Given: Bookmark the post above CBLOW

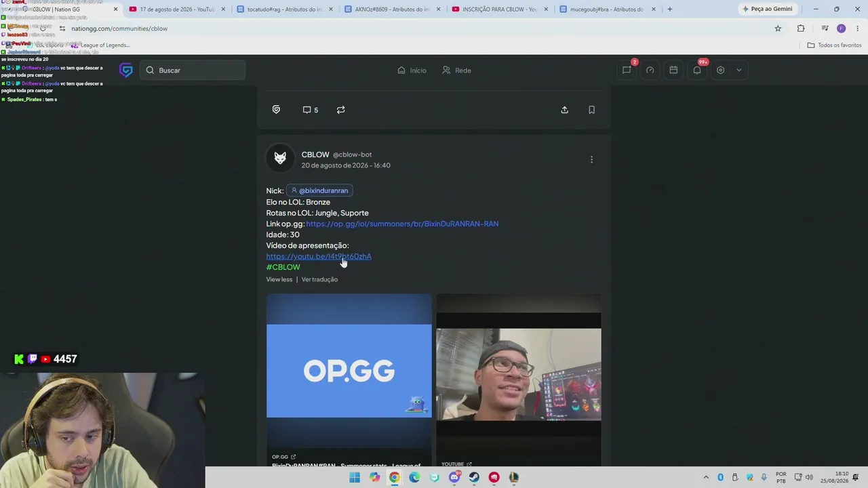Looking at the screenshot, I should point(591,110).
